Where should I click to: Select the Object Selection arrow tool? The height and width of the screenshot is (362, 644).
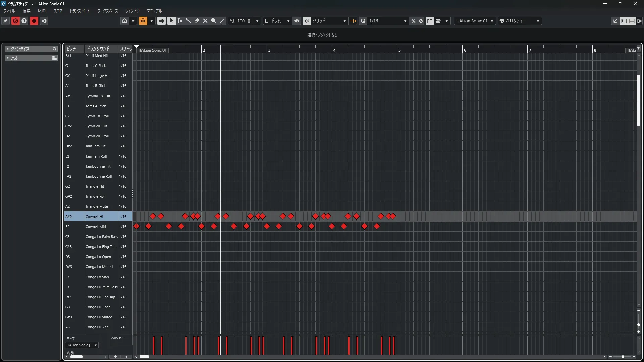171,21
